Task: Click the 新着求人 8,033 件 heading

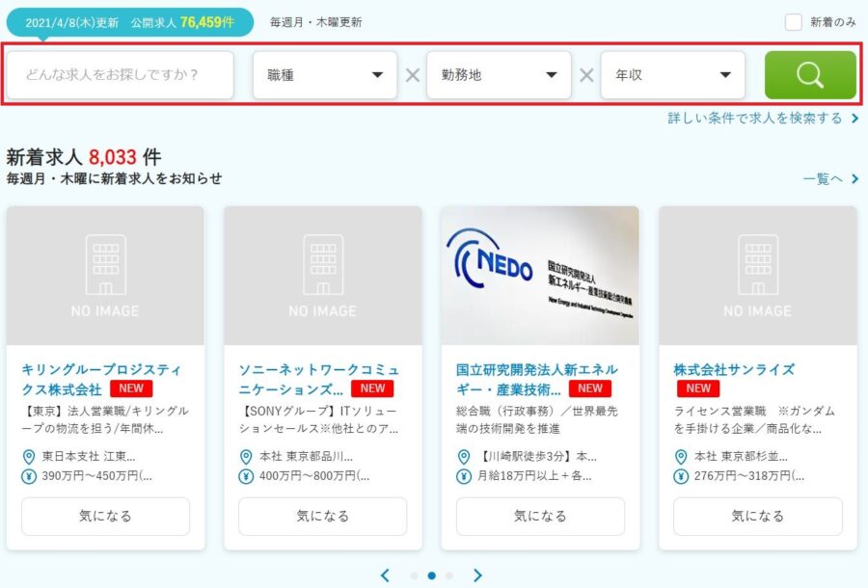Action: tap(84, 158)
